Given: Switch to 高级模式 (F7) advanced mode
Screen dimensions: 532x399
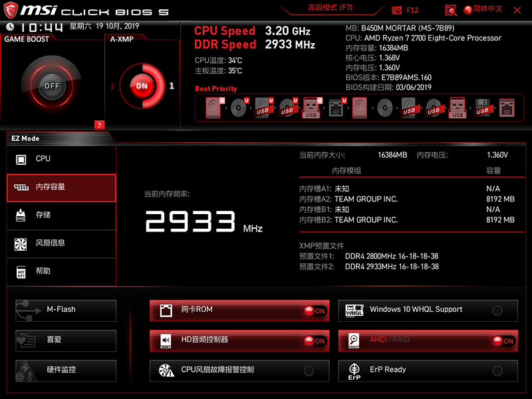Looking at the screenshot, I should [x=330, y=8].
